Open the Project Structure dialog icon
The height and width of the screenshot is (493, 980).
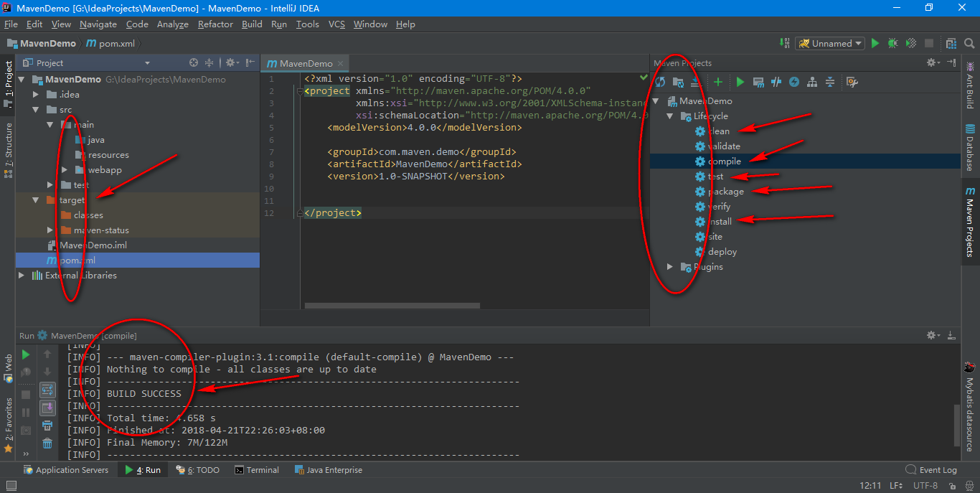[951, 43]
